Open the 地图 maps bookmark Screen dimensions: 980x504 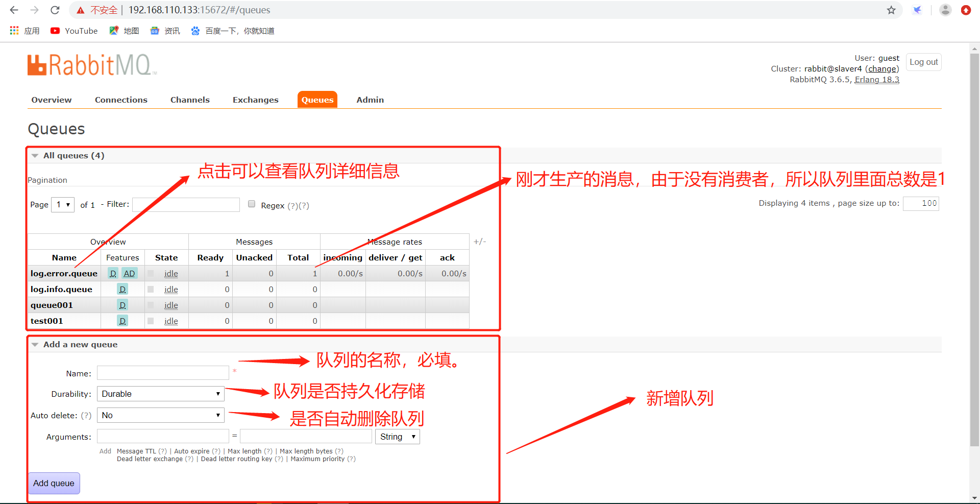click(124, 31)
